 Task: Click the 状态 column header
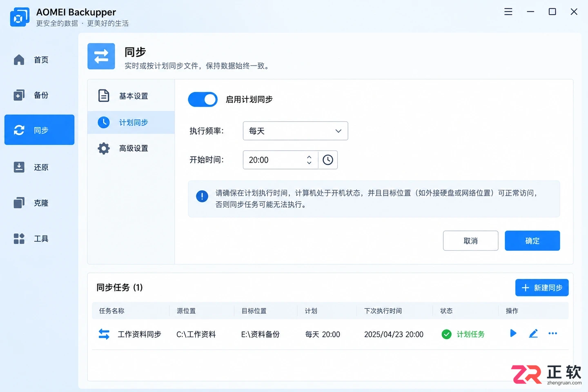coord(446,311)
